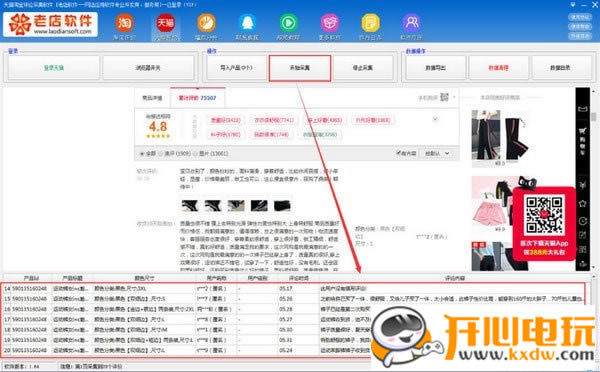Viewport: 600px width, 372px height.
Task: Switch to the 累计评价 75507 reviews tab
Action: click(197, 98)
